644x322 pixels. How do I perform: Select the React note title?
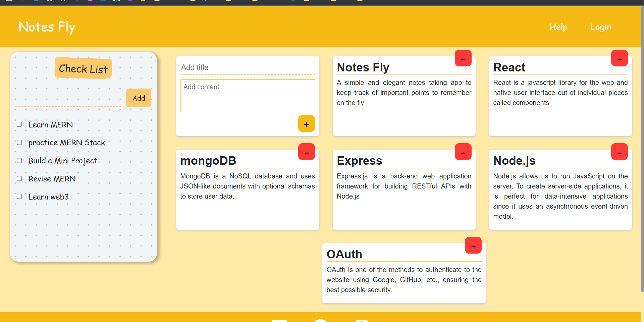[x=509, y=67]
